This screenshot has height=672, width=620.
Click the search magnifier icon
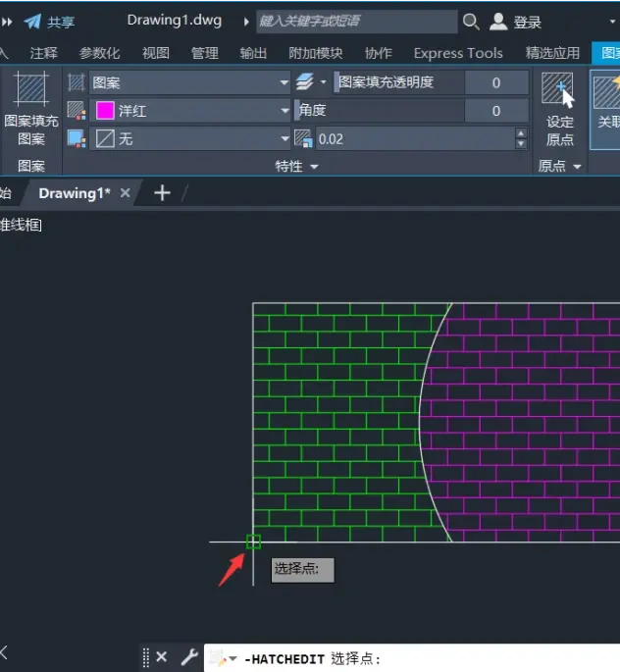tap(471, 21)
